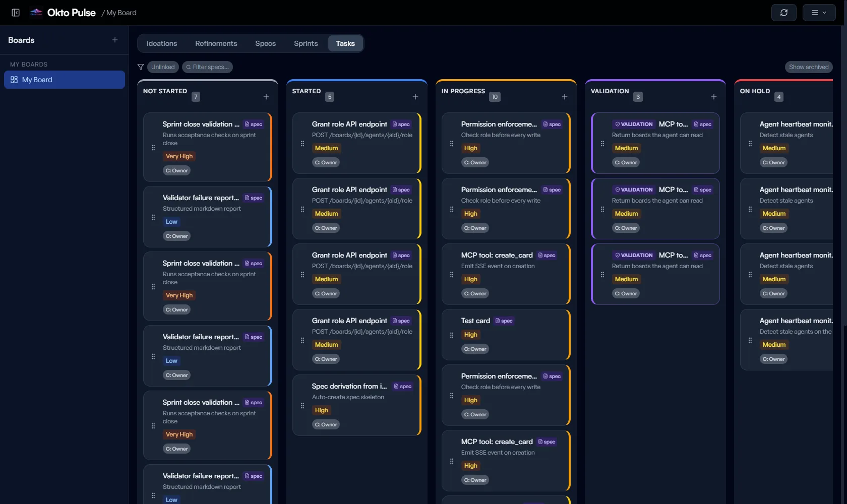The width and height of the screenshot is (847, 504).
Task: Click the spec badge on Grant role API endpoint
Action: (x=401, y=124)
